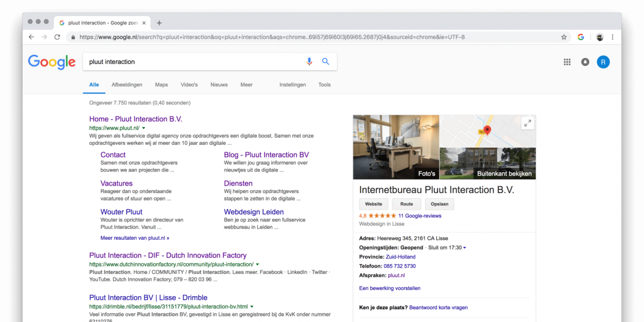Open the Wouter Pluut sitelink

[121, 212]
